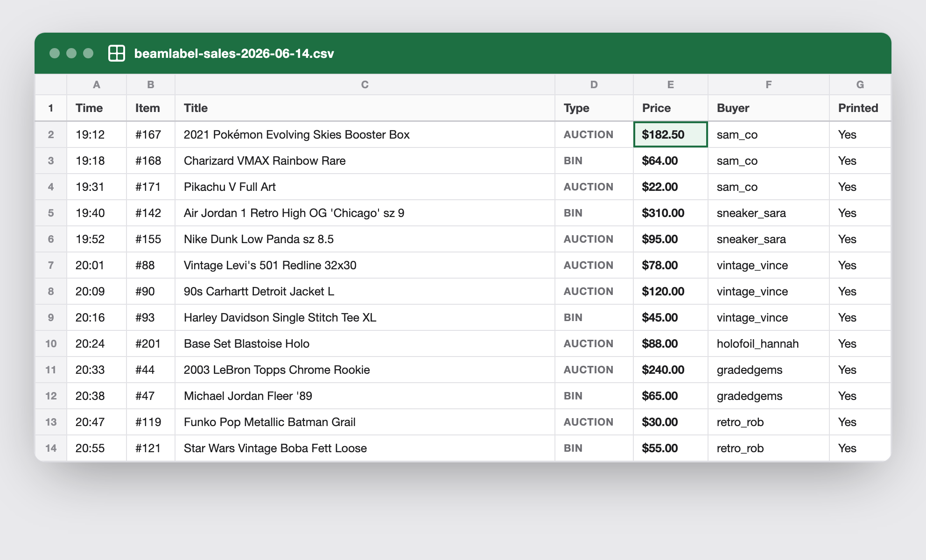The width and height of the screenshot is (926, 560).
Task: Click buyer gradedgems in LeBron row
Action: 769,370
